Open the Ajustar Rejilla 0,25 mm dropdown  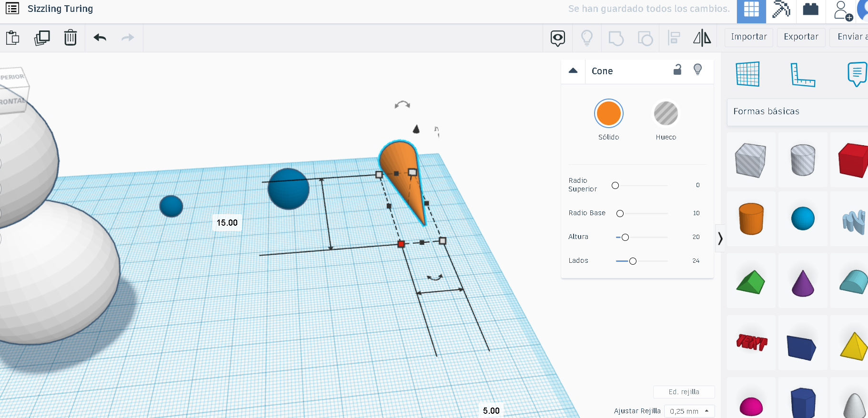click(x=689, y=411)
